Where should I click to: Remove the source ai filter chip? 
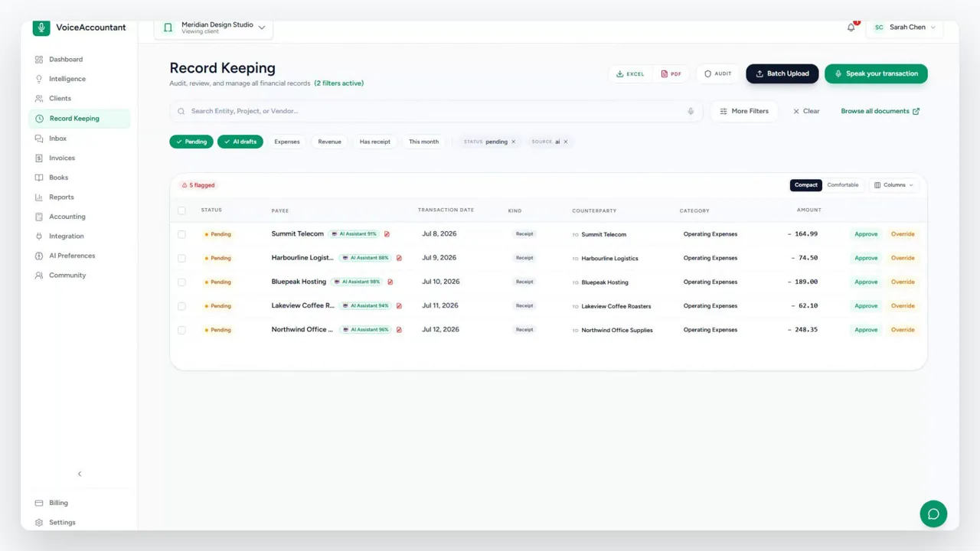566,142
